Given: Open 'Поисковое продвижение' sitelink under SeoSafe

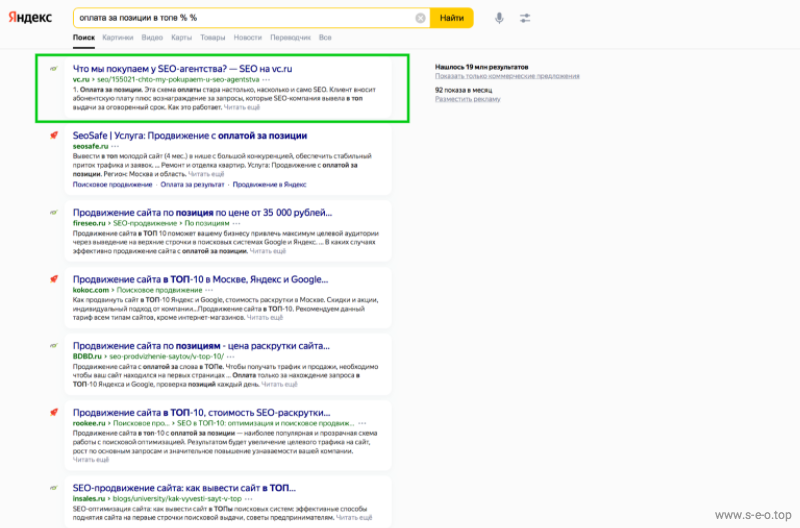Looking at the screenshot, I should 112,184.
